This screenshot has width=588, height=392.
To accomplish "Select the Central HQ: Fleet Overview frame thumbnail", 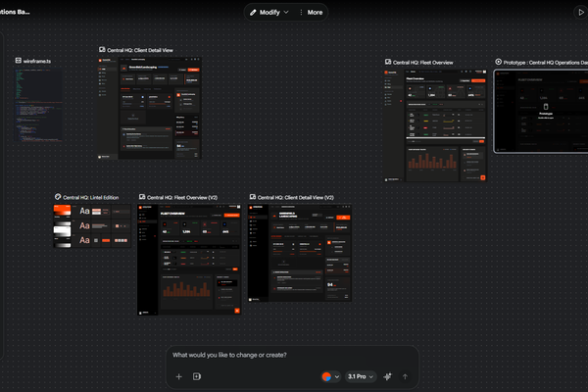I will pos(435,125).
